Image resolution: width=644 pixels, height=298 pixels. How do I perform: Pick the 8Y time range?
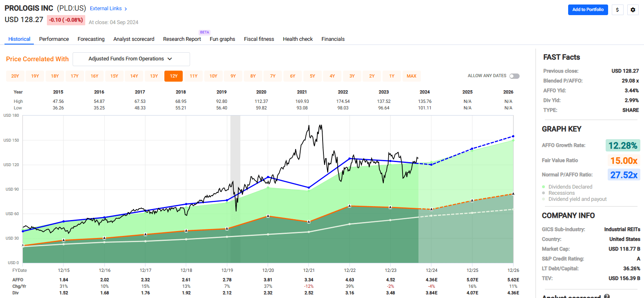[253, 76]
